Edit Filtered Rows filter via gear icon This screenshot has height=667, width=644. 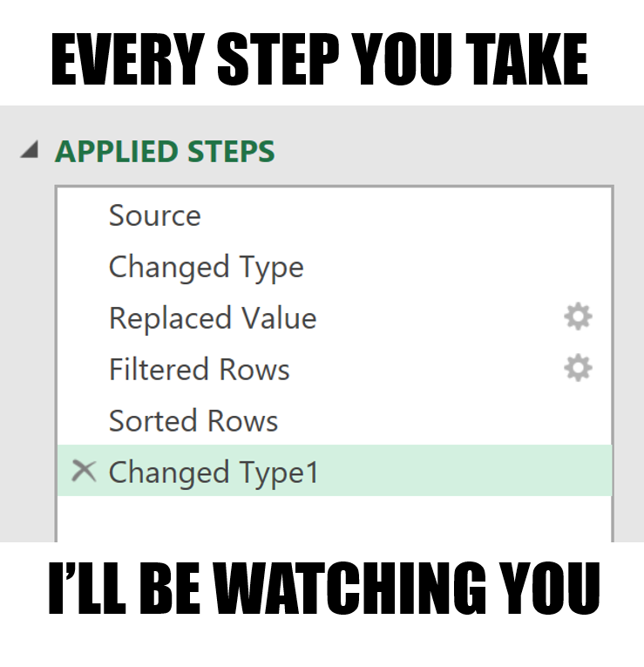click(x=578, y=369)
